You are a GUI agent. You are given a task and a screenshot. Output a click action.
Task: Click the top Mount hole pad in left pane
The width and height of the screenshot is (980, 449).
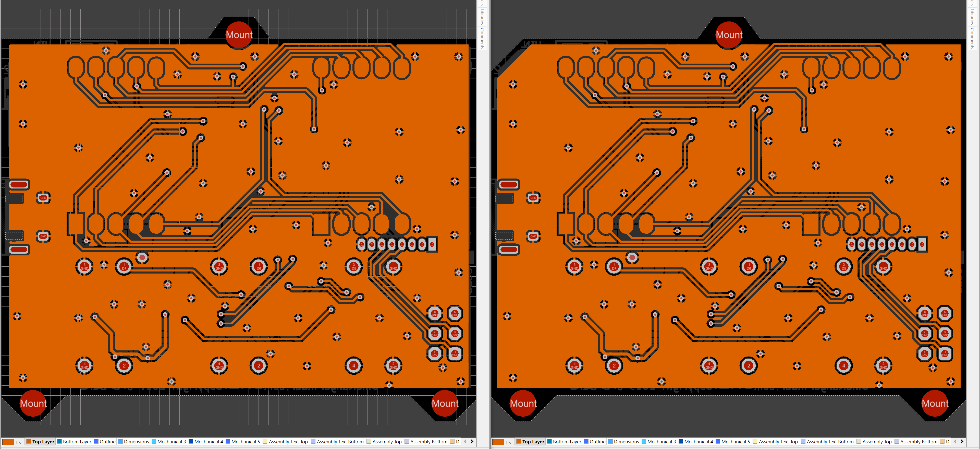(239, 35)
